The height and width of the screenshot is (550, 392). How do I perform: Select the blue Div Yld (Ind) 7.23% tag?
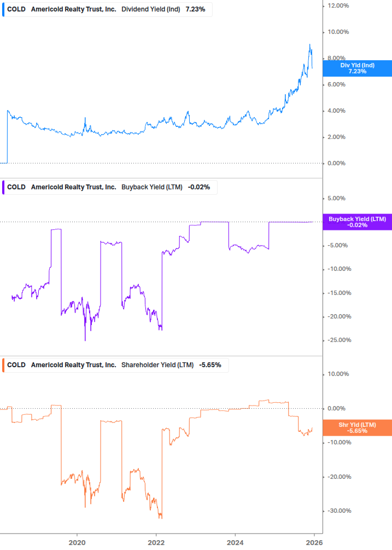click(358, 68)
